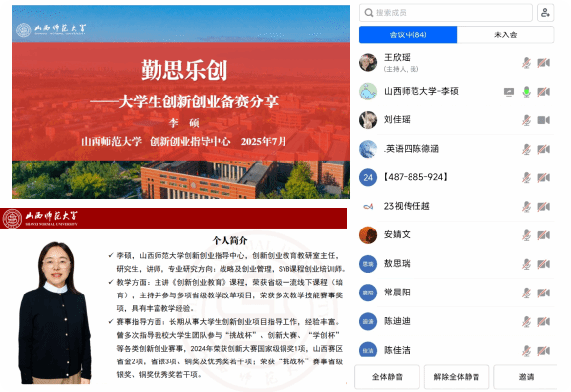
Task: Click the 全体静音 button
Action: (x=387, y=377)
